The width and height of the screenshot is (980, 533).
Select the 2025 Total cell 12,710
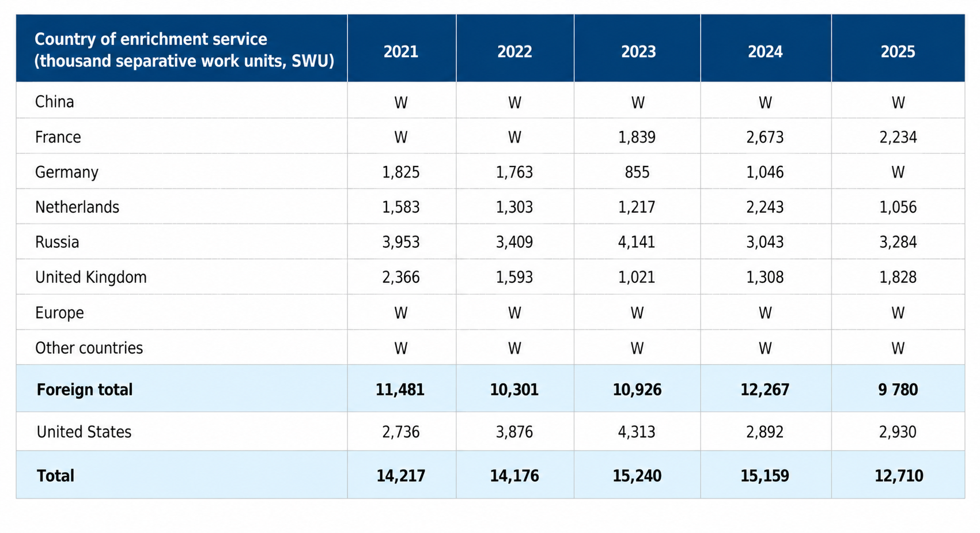(x=899, y=476)
